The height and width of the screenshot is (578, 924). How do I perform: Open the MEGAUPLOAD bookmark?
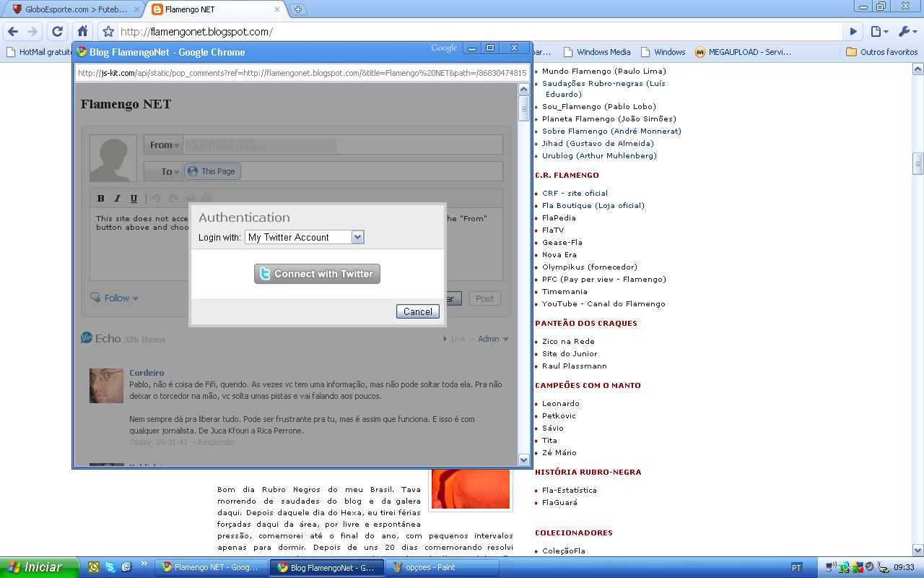[x=744, y=52]
